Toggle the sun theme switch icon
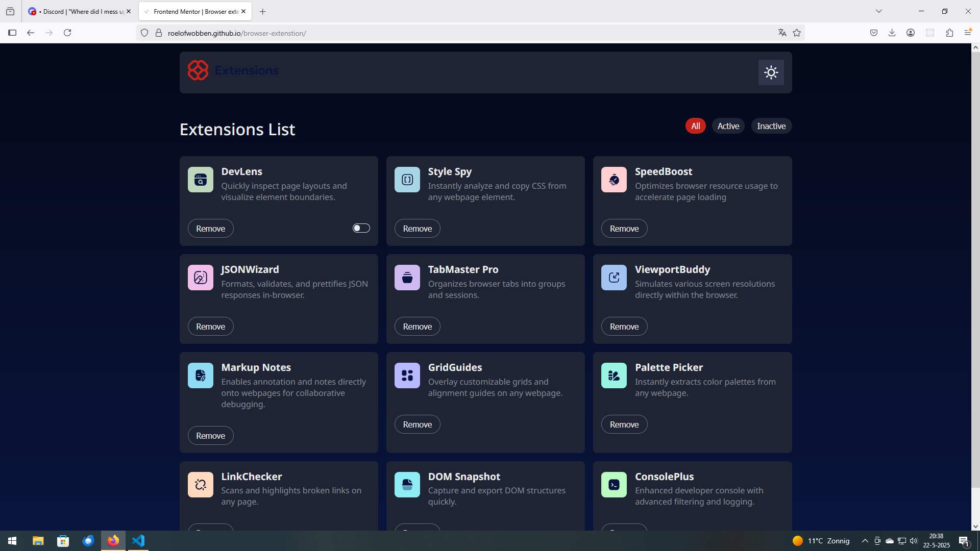Viewport: 980px width, 551px height. (771, 72)
